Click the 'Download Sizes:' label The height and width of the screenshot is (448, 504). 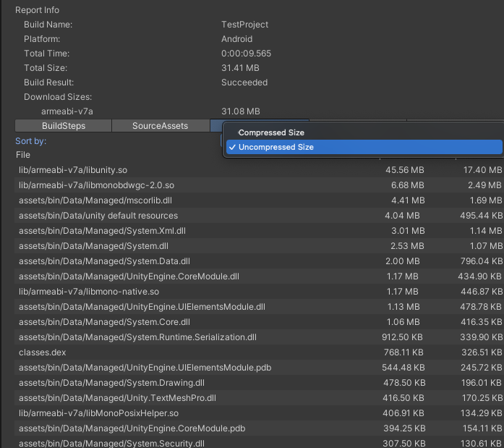(x=58, y=97)
